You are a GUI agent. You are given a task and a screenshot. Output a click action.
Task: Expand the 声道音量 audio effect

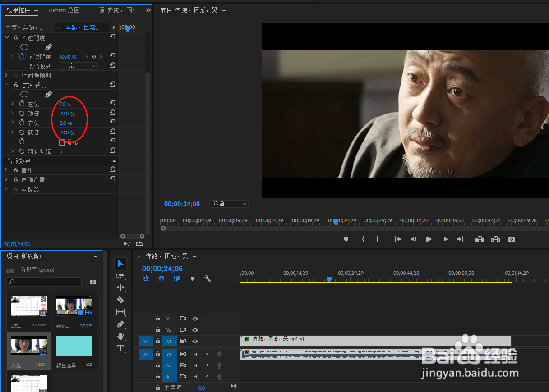pyautogui.click(x=6, y=179)
